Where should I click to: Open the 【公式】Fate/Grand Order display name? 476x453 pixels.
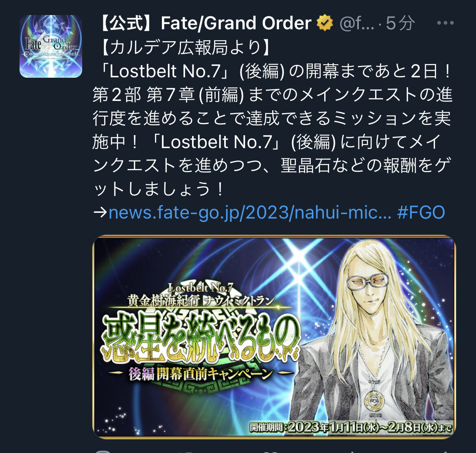(205, 23)
